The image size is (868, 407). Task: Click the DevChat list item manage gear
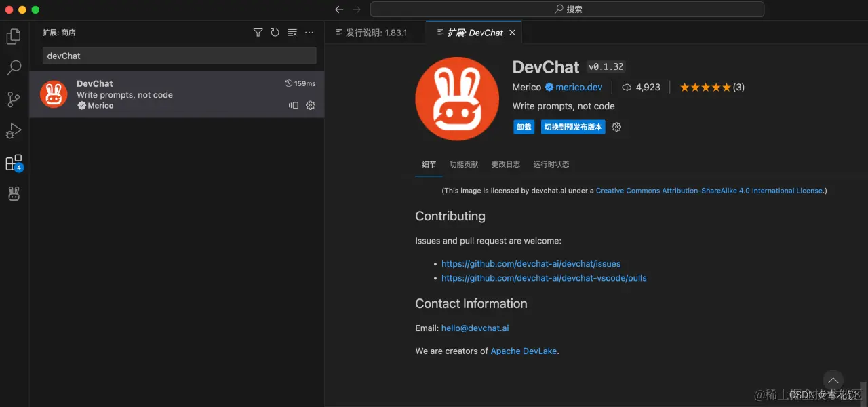(x=311, y=105)
